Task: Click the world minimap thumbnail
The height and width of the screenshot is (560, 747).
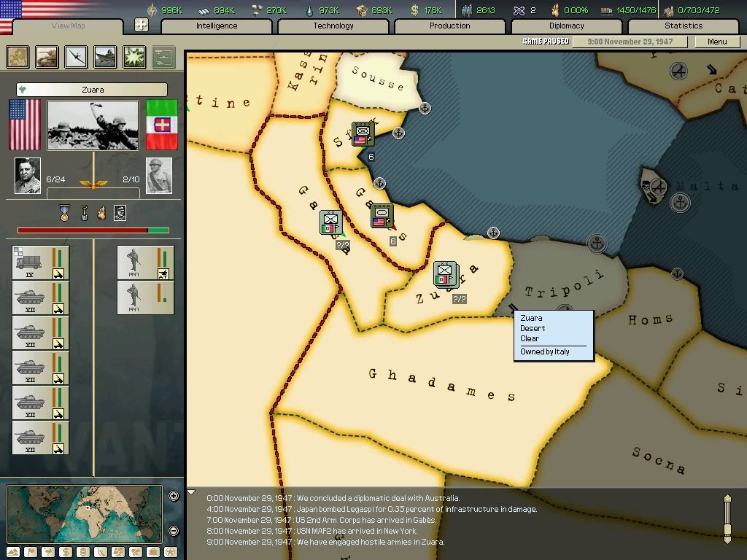Action: [85, 514]
